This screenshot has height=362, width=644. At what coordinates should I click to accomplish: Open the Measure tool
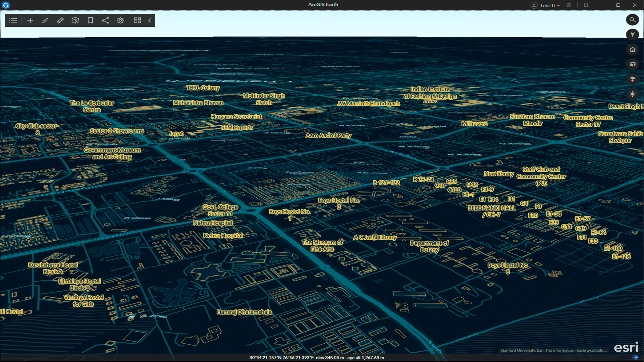[x=60, y=20]
